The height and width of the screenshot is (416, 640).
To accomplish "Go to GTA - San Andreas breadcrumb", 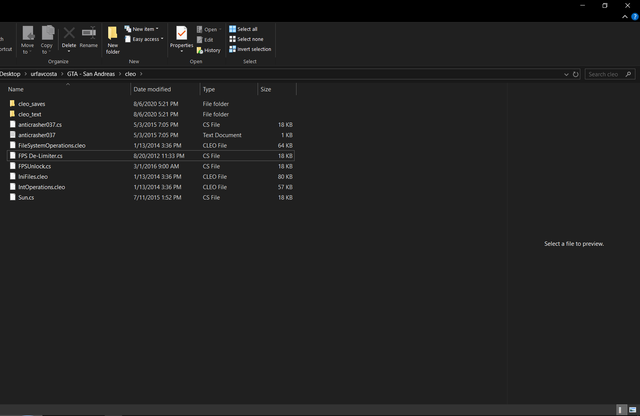I will [91, 74].
